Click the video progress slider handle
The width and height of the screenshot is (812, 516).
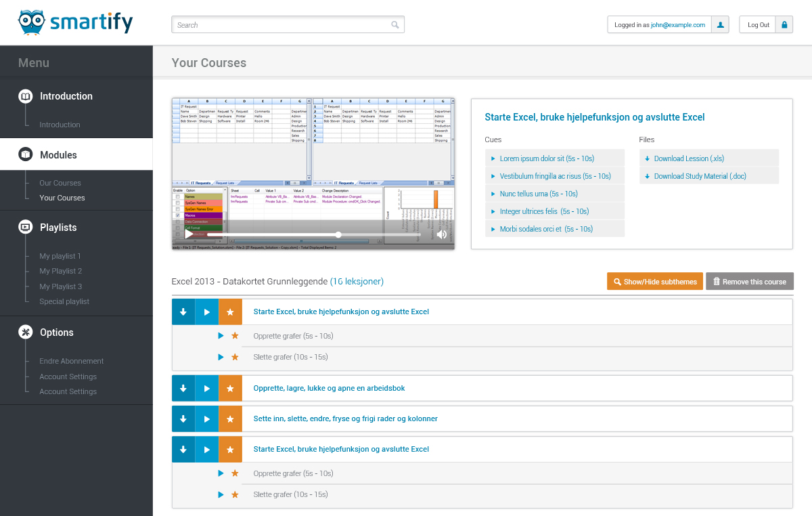[338, 234]
